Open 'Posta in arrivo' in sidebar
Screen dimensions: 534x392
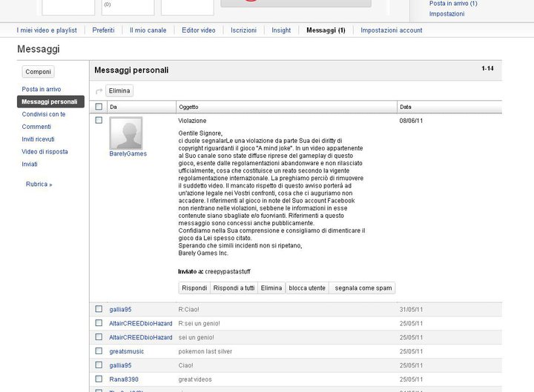point(42,89)
